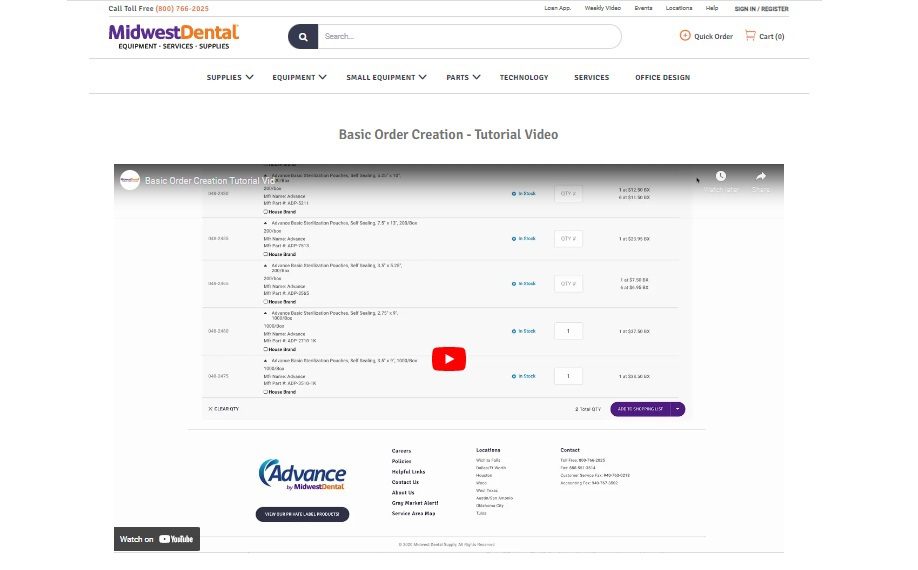Expand the Supplies menu
The width and height of the screenshot is (918, 570).
(230, 77)
